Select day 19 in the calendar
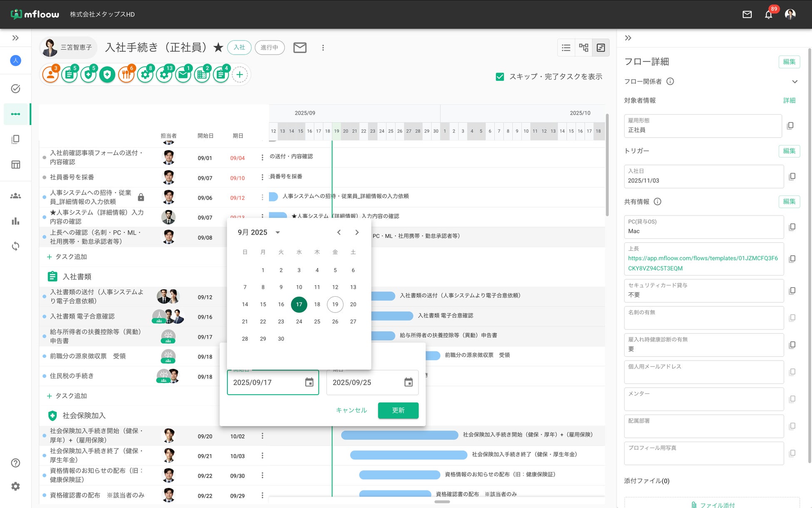Screen dimensions: 812x508 point(335,304)
